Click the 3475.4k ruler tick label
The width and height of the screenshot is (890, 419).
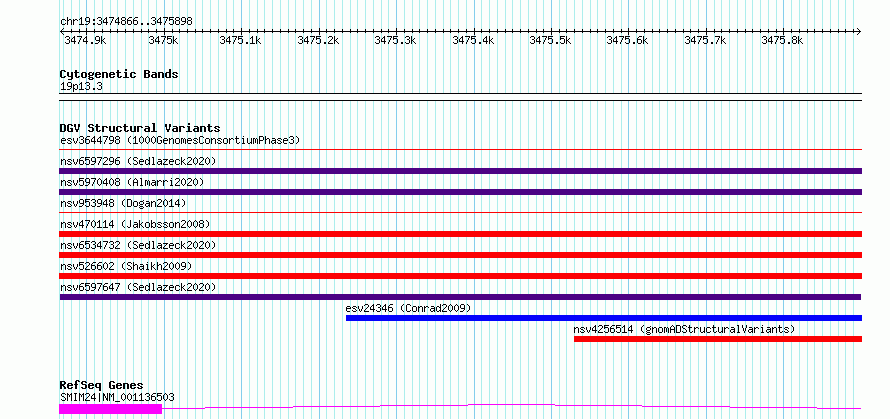click(473, 40)
